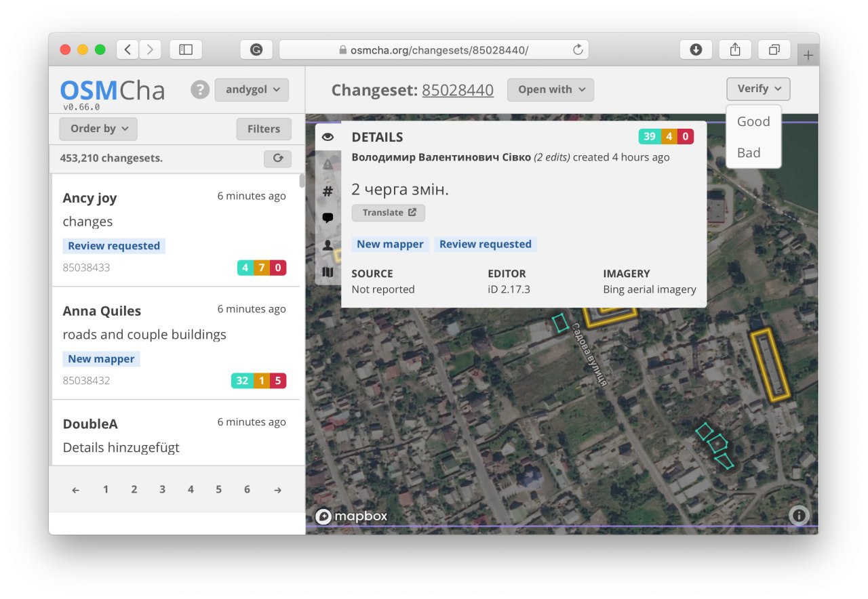
Task: Open the tags hash tab
Action: coord(328,191)
